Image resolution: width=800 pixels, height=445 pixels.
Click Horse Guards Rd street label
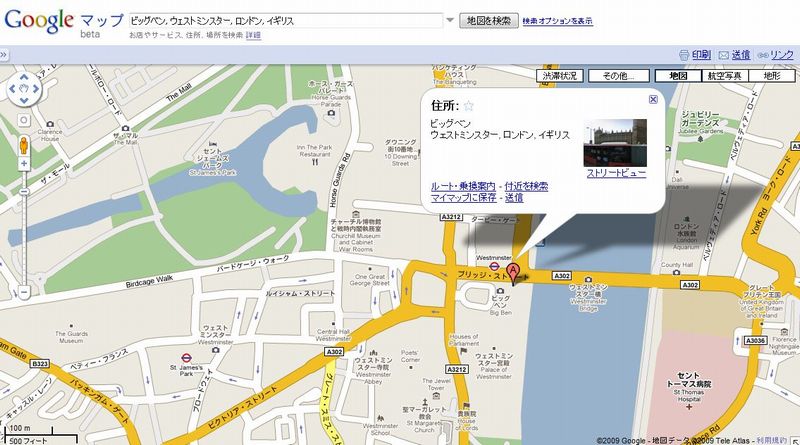(x=339, y=180)
